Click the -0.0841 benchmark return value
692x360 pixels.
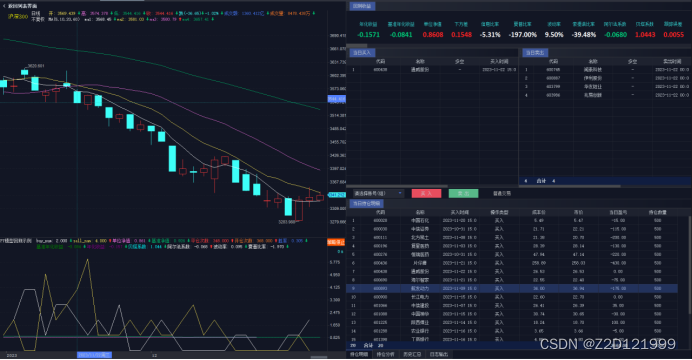tap(401, 34)
